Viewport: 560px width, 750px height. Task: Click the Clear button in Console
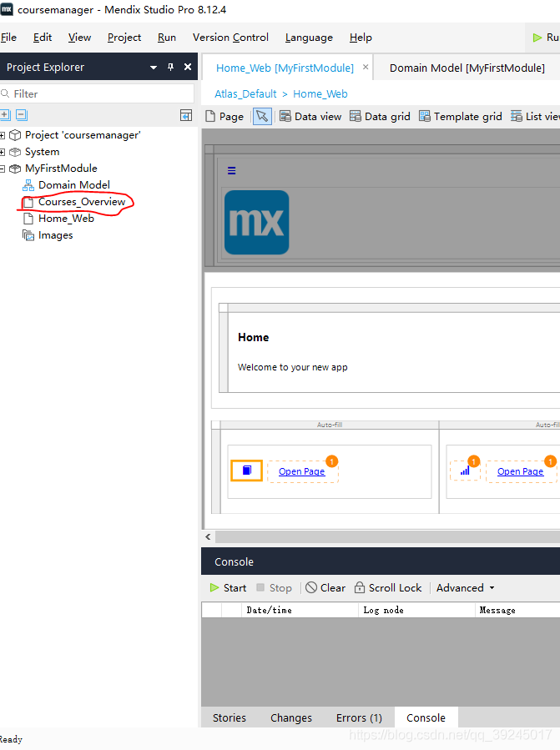tap(325, 588)
